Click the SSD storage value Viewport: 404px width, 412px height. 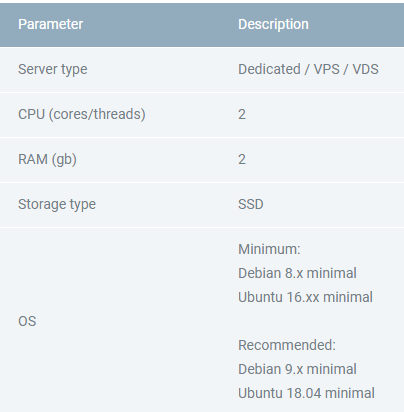(251, 204)
